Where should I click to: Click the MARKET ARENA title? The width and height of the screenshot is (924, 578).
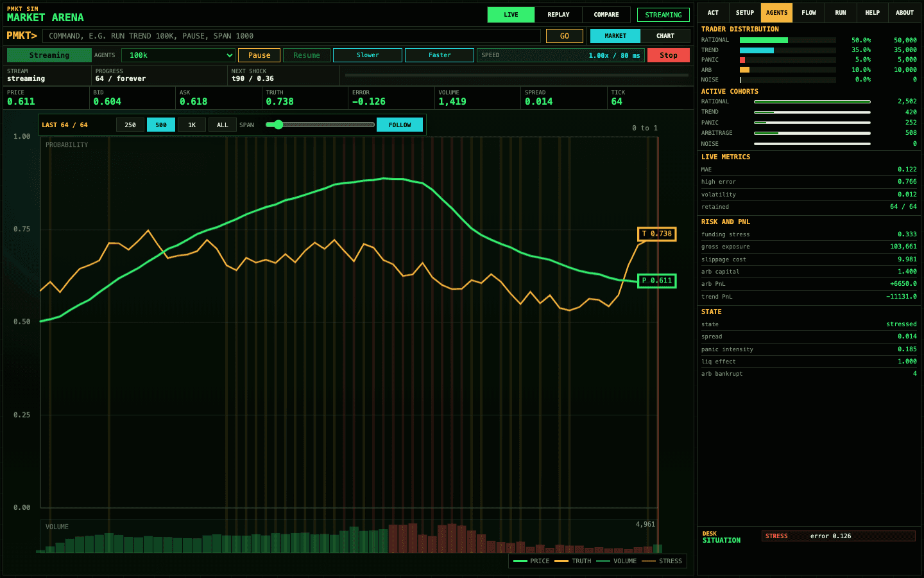point(46,17)
